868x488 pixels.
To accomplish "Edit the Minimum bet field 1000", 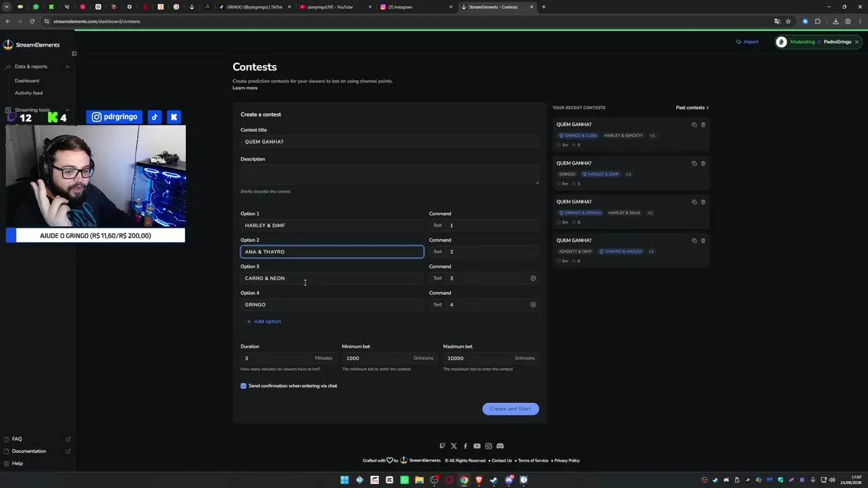I will [376, 358].
